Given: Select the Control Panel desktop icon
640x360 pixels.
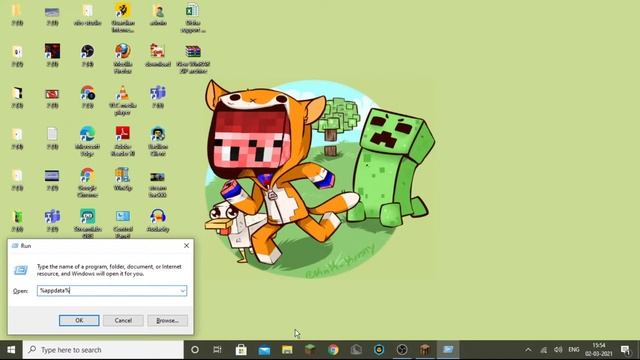Looking at the screenshot, I should [123, 224].
